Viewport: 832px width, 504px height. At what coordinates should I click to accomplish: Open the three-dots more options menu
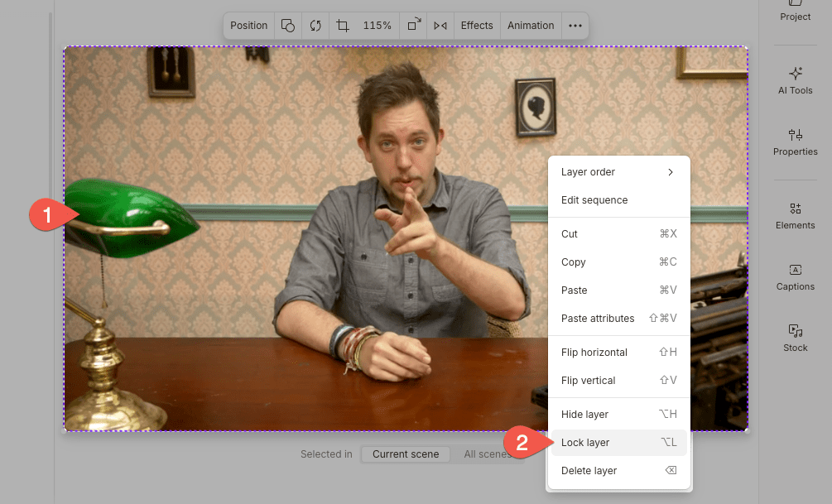575,26
